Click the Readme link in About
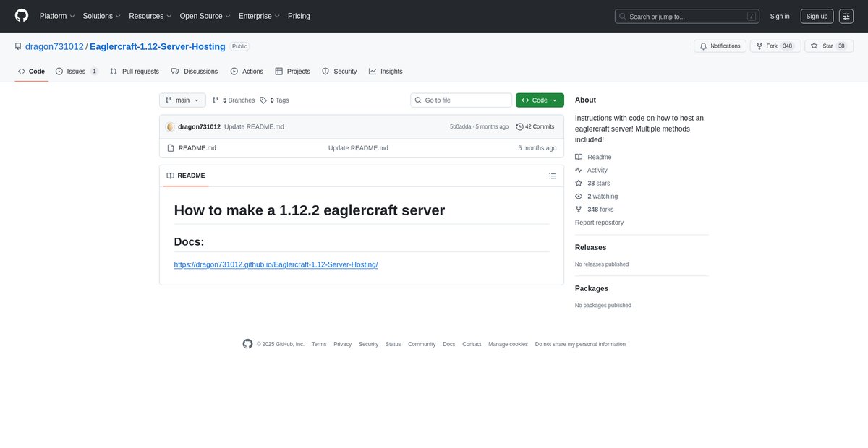The height and width of the screenshot is (448, 868). 593,157
